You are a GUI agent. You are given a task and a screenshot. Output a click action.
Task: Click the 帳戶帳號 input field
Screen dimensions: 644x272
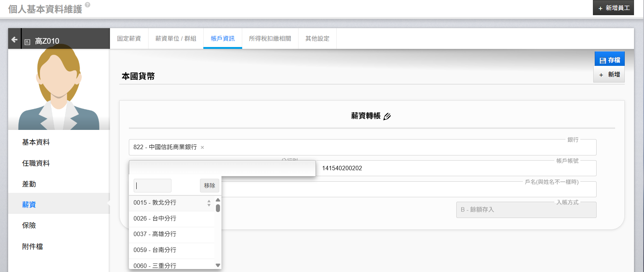(x=456, y=168)
